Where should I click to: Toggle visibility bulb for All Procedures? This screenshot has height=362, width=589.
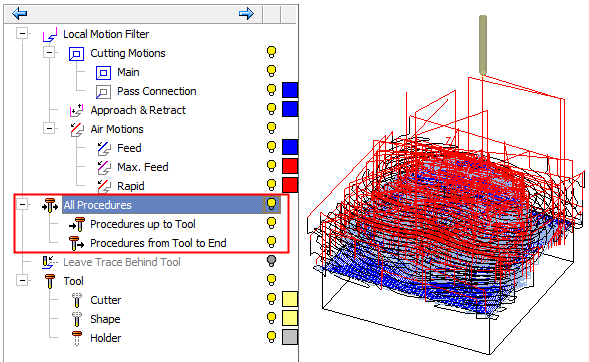click(x=271, y=204)
